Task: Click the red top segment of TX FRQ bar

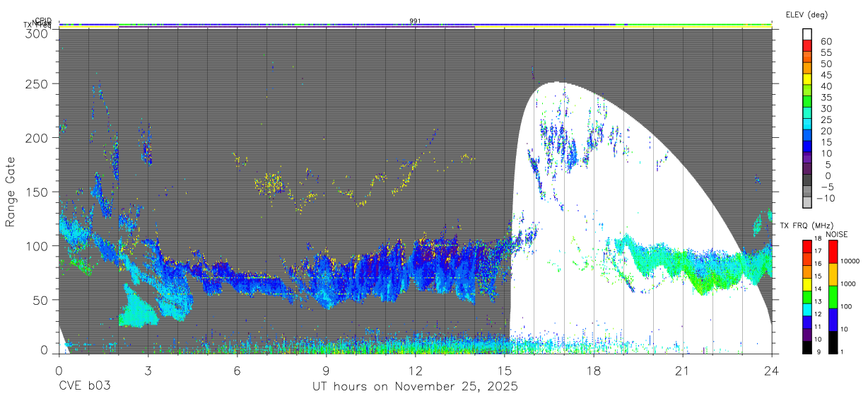Action: click(807, 246)
